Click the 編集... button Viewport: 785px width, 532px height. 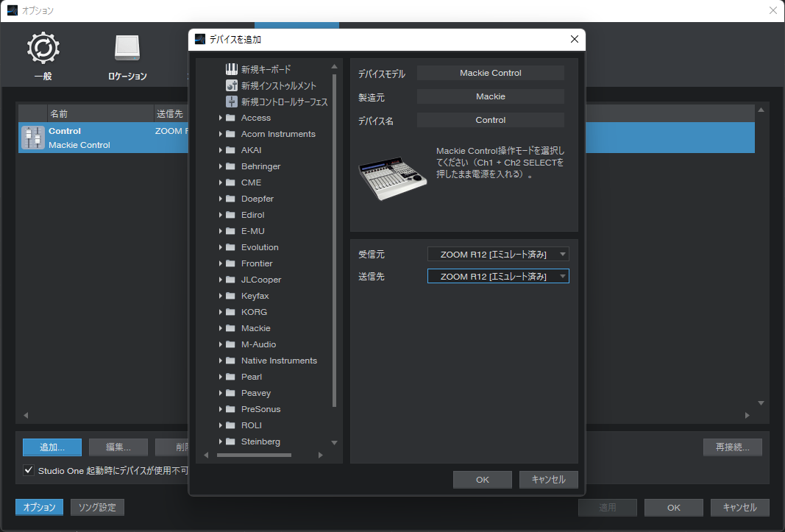[x=118, y=447]
